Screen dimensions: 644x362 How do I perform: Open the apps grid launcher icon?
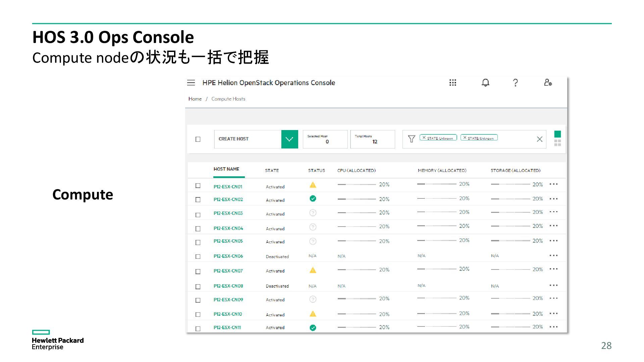tap(452, 83)
